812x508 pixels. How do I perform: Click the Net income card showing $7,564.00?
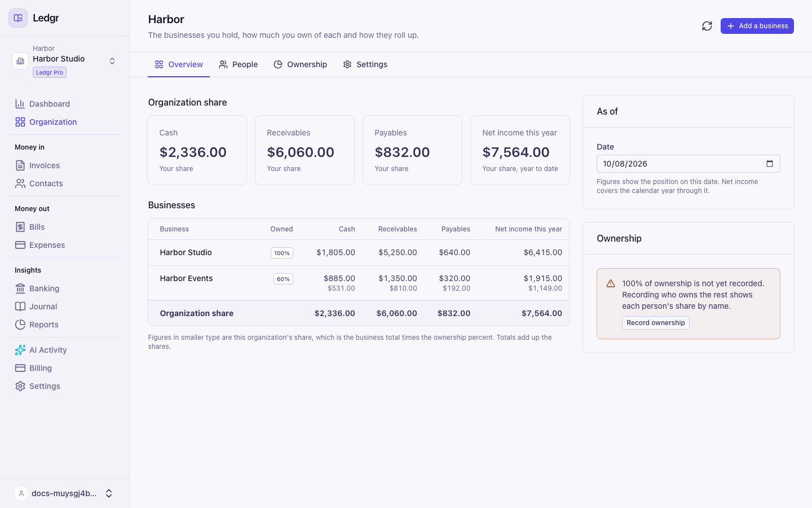[x=520, y=150]
